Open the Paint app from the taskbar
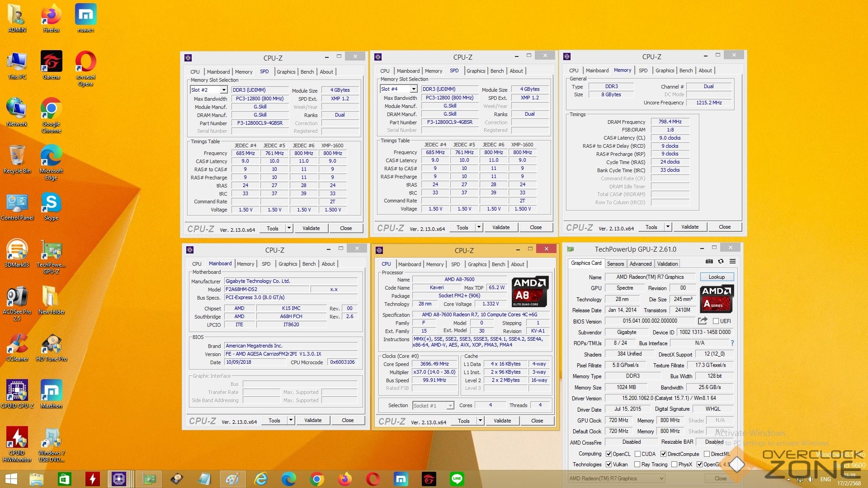The image size is (868, 488). (232, 479)
